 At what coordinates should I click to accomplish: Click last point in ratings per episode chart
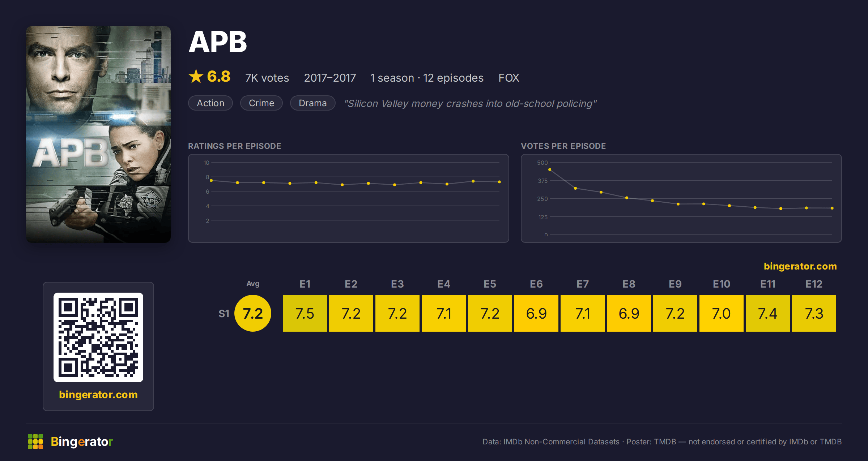point(499,182)
